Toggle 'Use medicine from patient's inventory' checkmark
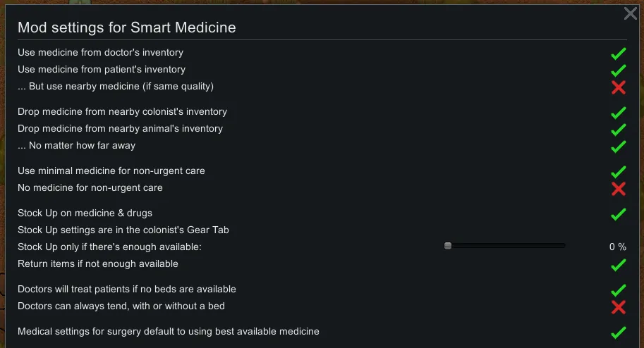644x348 pixels. [x=618, y=70]
